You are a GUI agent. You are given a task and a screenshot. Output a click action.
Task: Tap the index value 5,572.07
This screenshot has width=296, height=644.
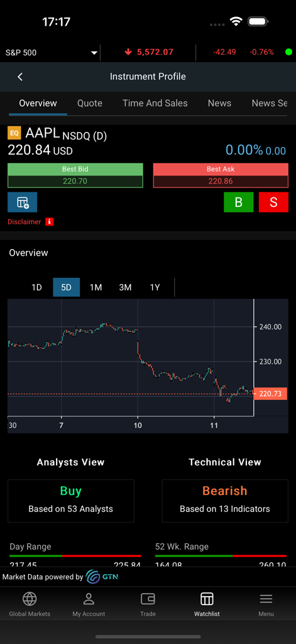pos(155,52)
